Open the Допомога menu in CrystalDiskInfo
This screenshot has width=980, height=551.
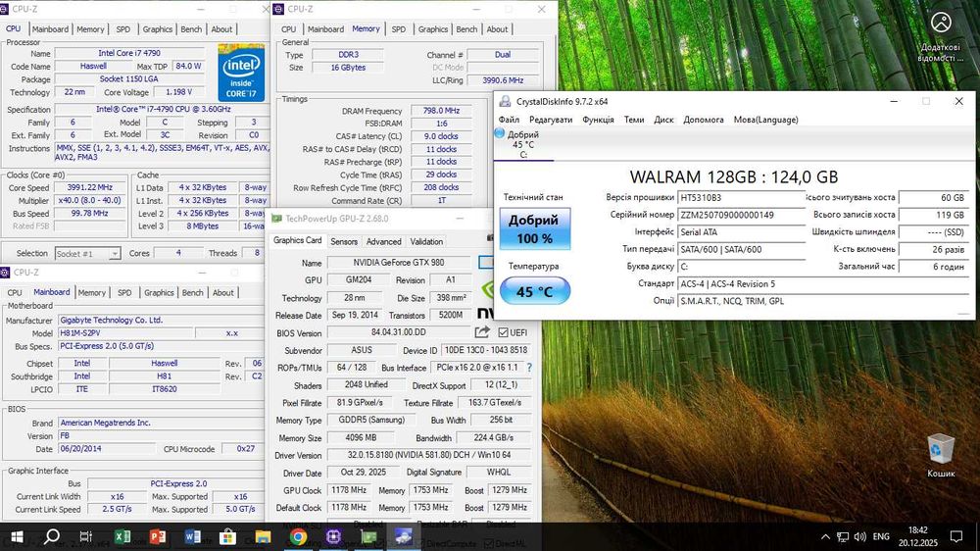tap(703, 120)
